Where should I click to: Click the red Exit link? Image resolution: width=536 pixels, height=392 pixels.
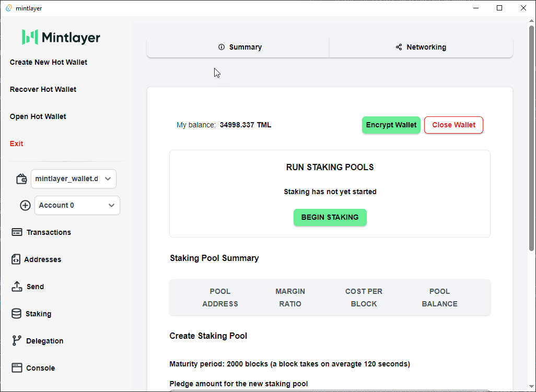point(17,144)
